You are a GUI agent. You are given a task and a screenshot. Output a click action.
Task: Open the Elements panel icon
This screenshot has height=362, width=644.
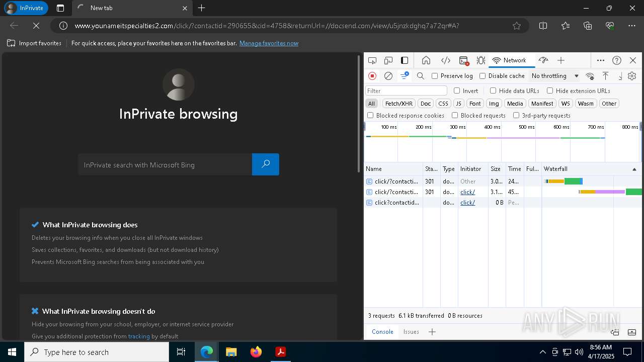click(446, 60)
